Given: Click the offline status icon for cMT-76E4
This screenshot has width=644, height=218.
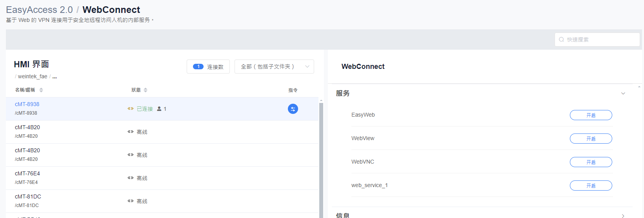Looking at the screenshot, I should (131, 178).
